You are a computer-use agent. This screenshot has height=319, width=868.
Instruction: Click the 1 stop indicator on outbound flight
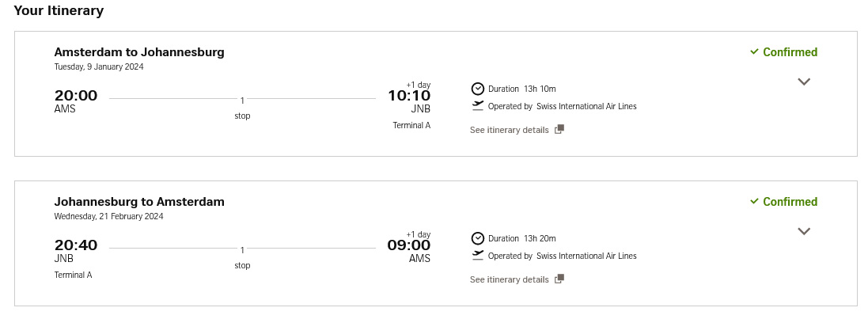(x=242, y=108)
